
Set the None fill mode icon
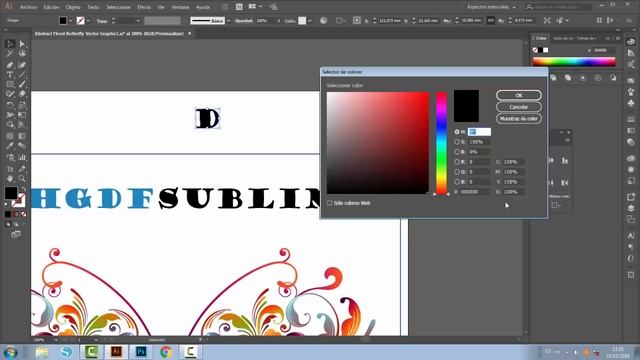click(23, 214)
